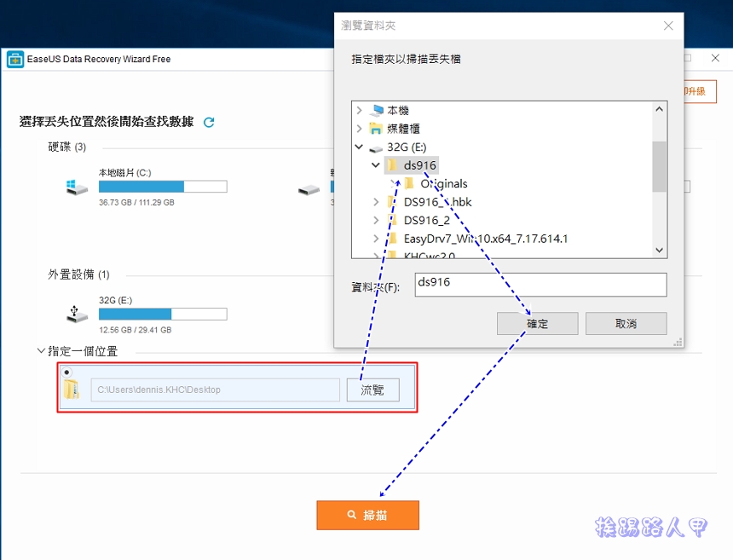Select DS916_1.hbk in the folder tree

[437, 202]
